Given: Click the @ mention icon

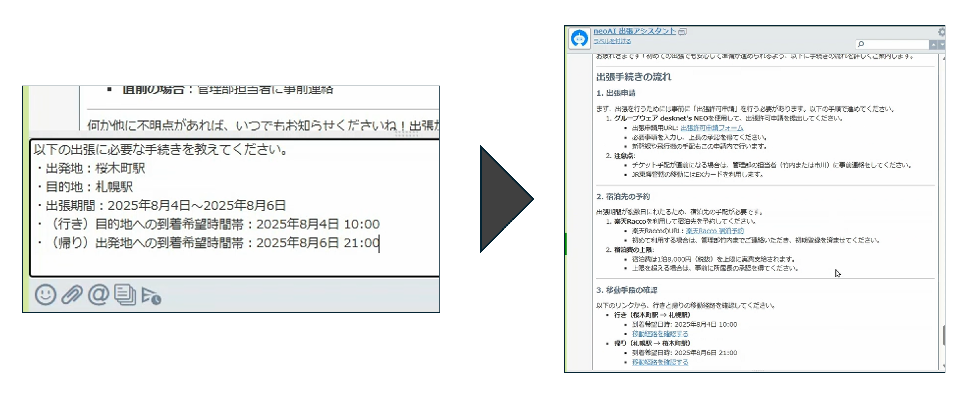Looking at the screenshot, I should [98, 295].
